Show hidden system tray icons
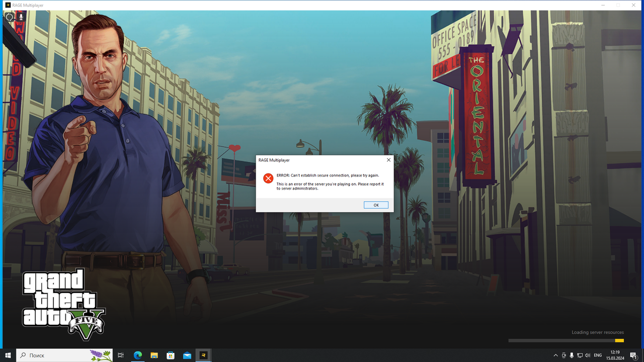 (x=555, y=355)
